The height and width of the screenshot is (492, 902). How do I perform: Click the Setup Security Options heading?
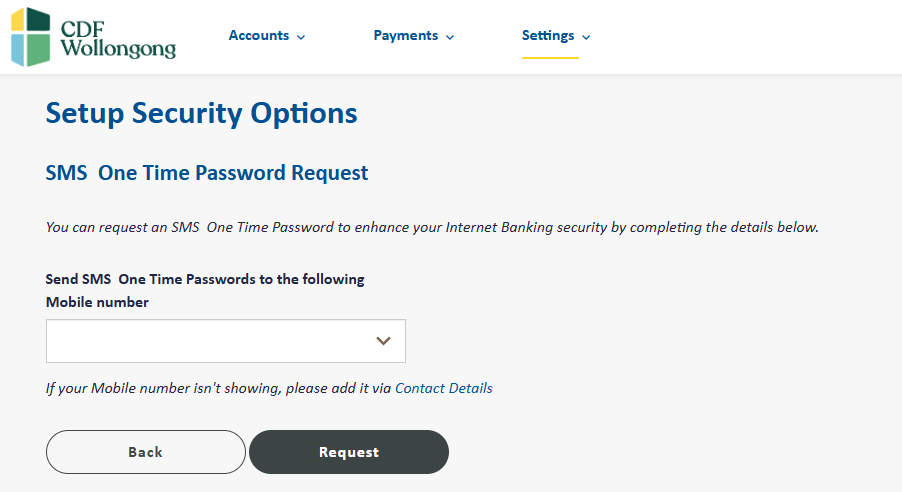tap(201, 113)
